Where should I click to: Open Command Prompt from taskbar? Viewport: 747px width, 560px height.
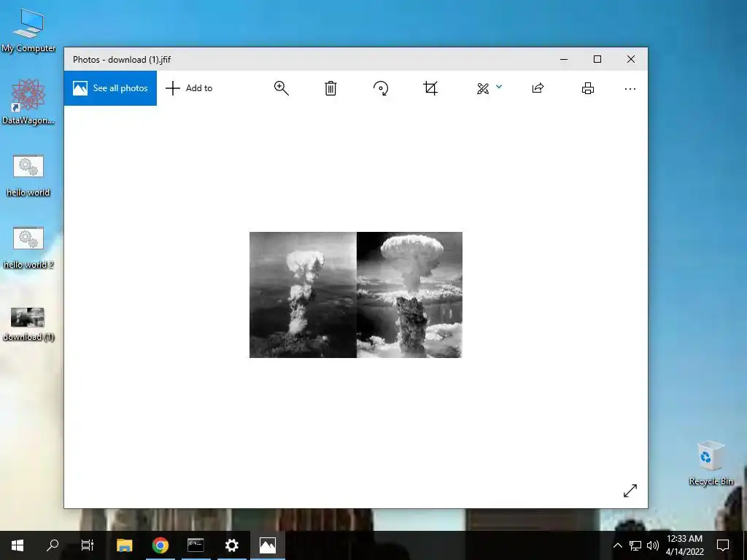(196, 545)
